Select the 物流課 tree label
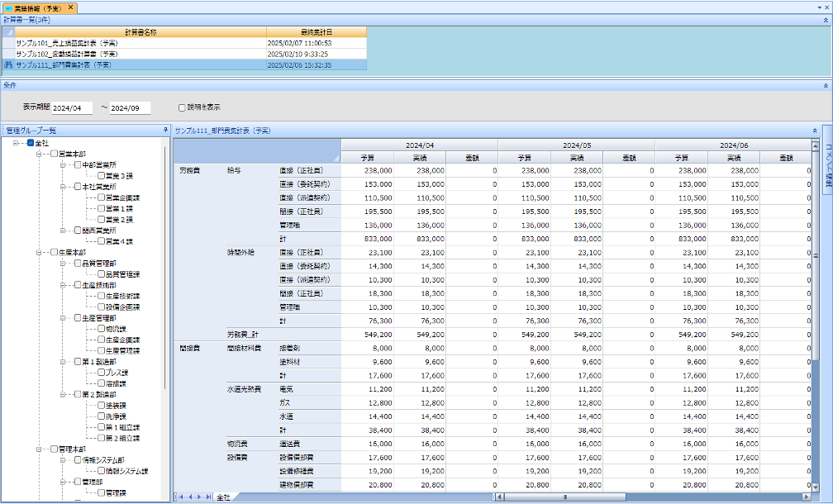 116,330
